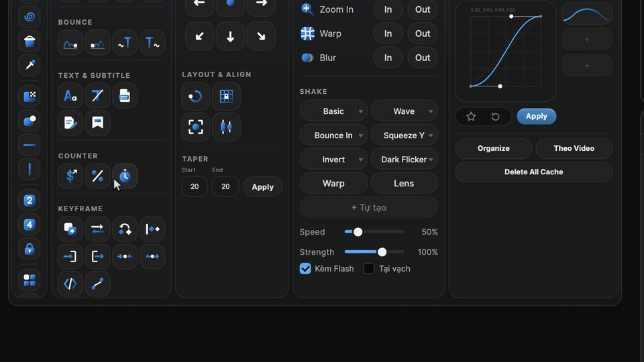644x362 pixels.
Task: Click the star favorite curve button
Action: point(471,117)
